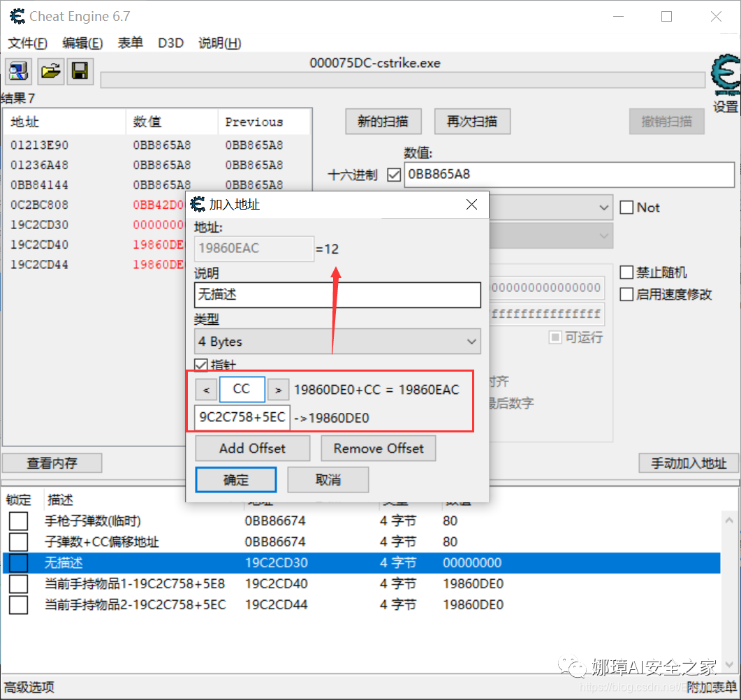Open the 文件(F) menu
The image size is (741, 700).
(x=27, y=43)
